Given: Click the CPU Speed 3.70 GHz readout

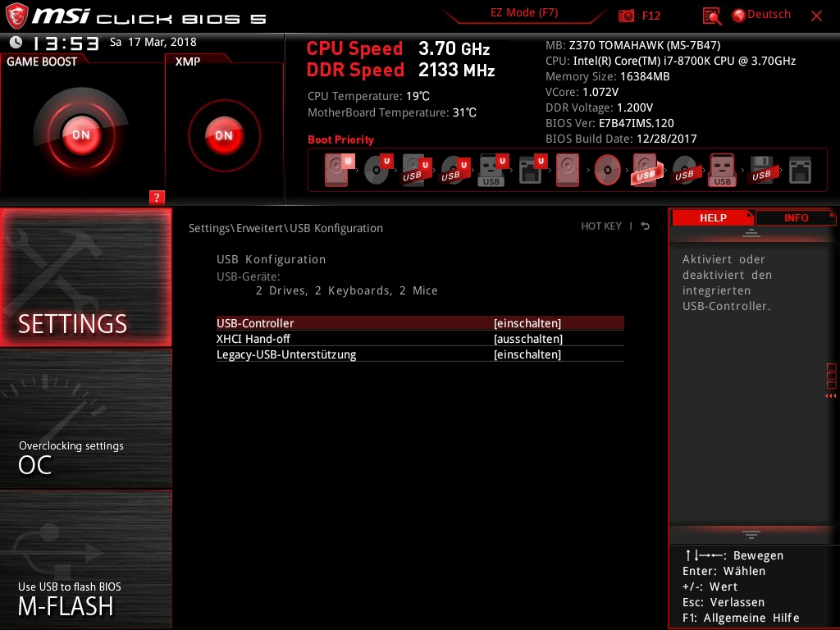Looking at the screenshot, I should pyautogui.click(x=398, y=48).
